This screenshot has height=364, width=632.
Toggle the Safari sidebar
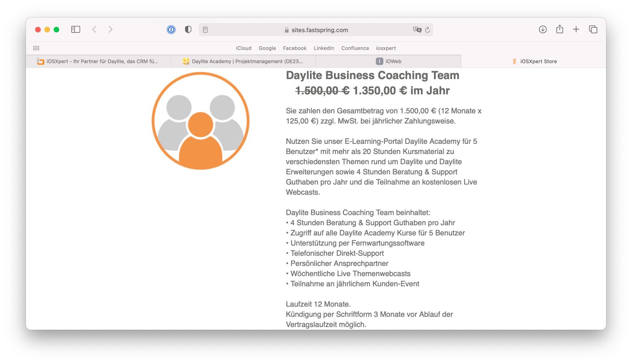pyautogui.click(x=76, y=30)
